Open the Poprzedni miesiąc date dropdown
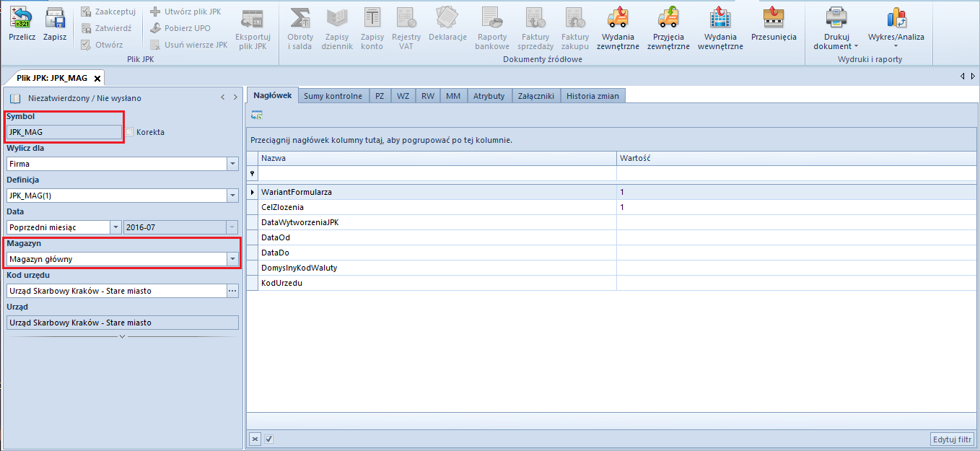The height and width of the screenshot is (451, 980). pos(115,227)
